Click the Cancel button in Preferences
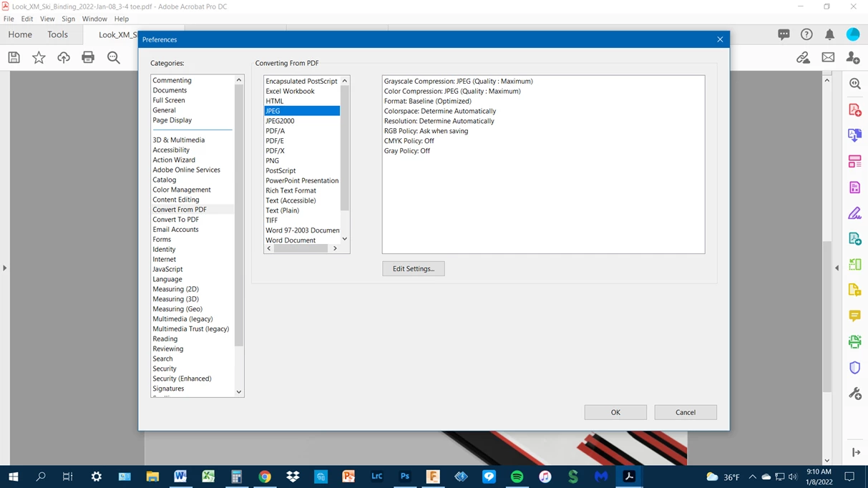868x488 pixels. pyautogui.click(x=686, y=412)
